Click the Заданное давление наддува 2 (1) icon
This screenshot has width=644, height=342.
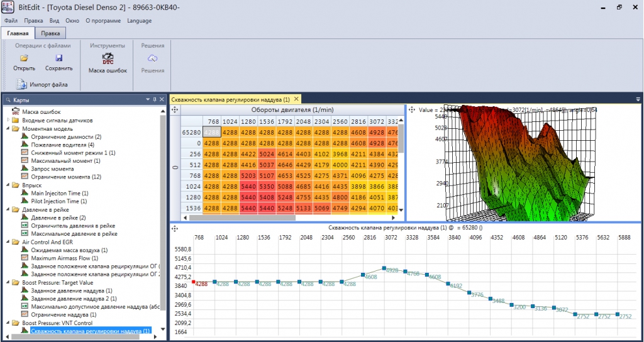tap(25, 299)
